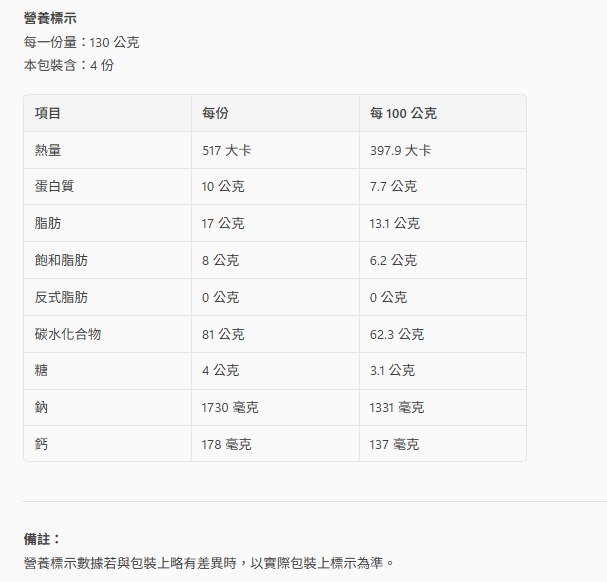Screen dimensions: 607x582
Task: Click the 反式脂肪 row label
Action: [x=61, y=297]
